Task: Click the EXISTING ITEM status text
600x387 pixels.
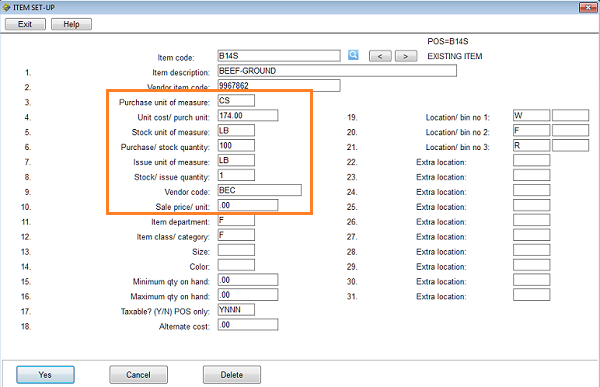Action: (455, 56)
